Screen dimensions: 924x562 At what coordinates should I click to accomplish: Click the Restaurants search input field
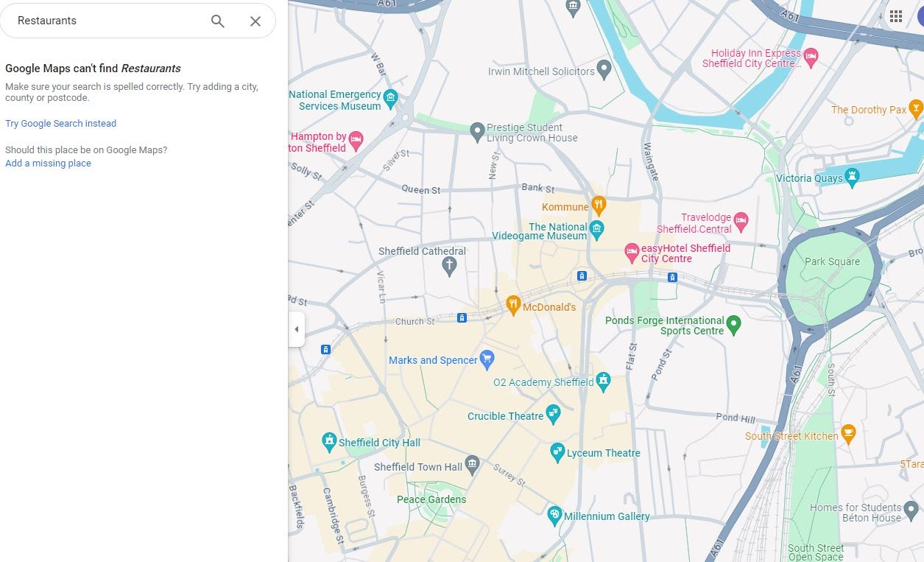coord(110,21)
